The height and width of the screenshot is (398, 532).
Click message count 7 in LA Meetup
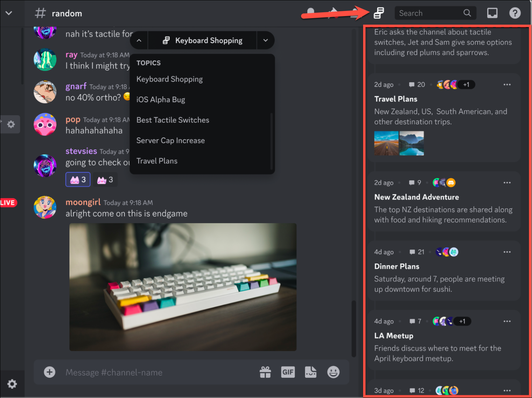415,321
